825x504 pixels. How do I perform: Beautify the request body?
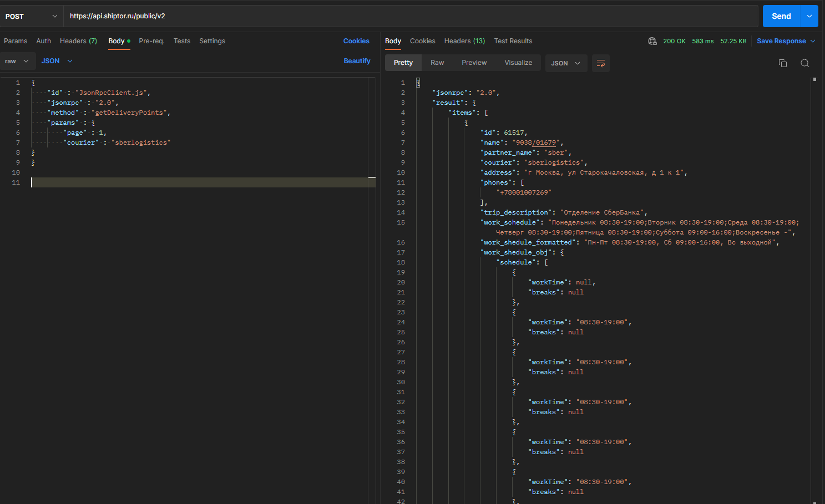pos(357,61)
